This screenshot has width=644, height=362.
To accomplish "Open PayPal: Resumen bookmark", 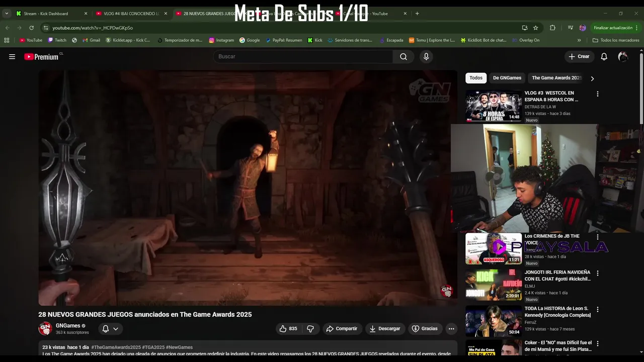I will (x=284, y=40).
